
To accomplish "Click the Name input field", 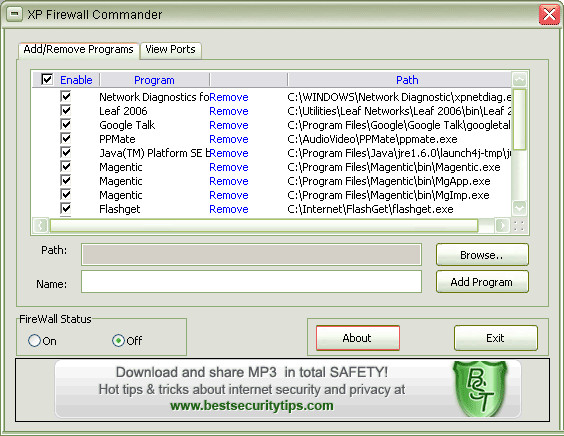I will point(251,282).
